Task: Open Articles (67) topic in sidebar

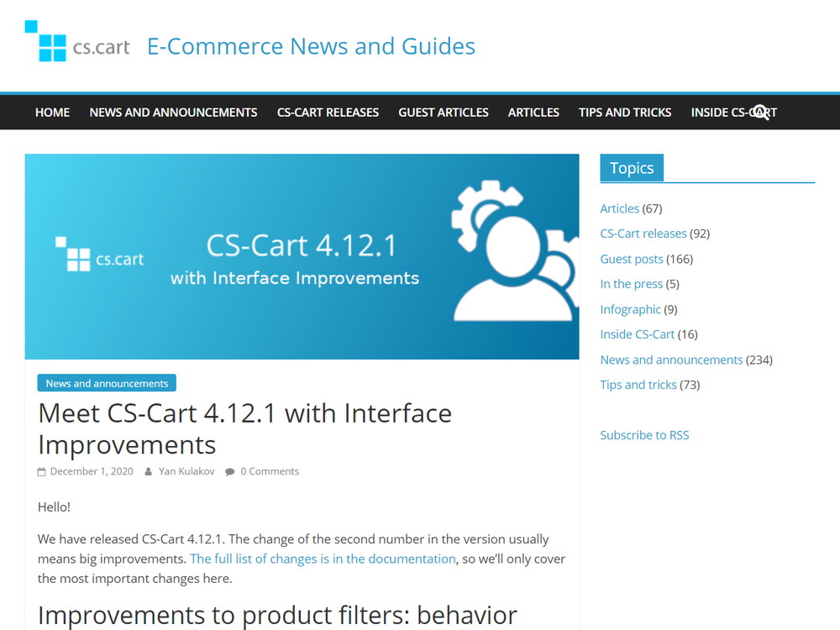Action: [620, 208]
